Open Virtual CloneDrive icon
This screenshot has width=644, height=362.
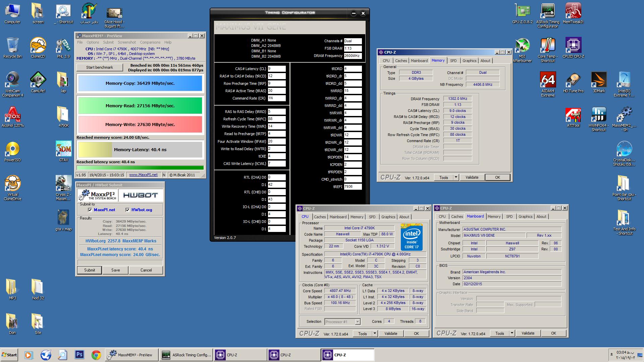coord(12,188)
